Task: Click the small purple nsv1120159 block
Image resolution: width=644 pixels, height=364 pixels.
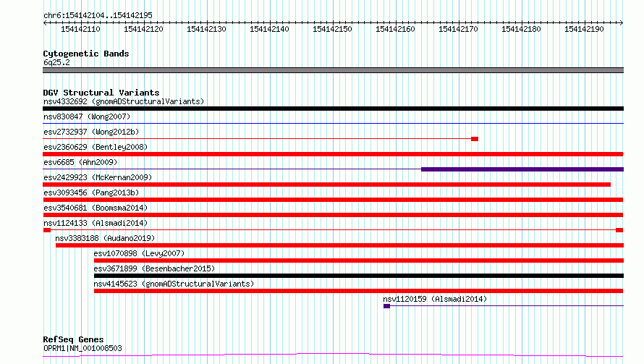Action: click(386, 306)
